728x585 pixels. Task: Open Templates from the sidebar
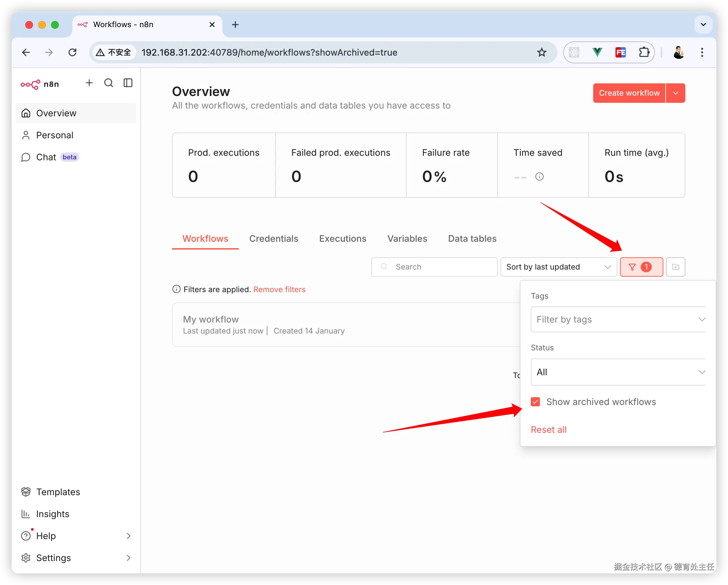pos(58,492)
